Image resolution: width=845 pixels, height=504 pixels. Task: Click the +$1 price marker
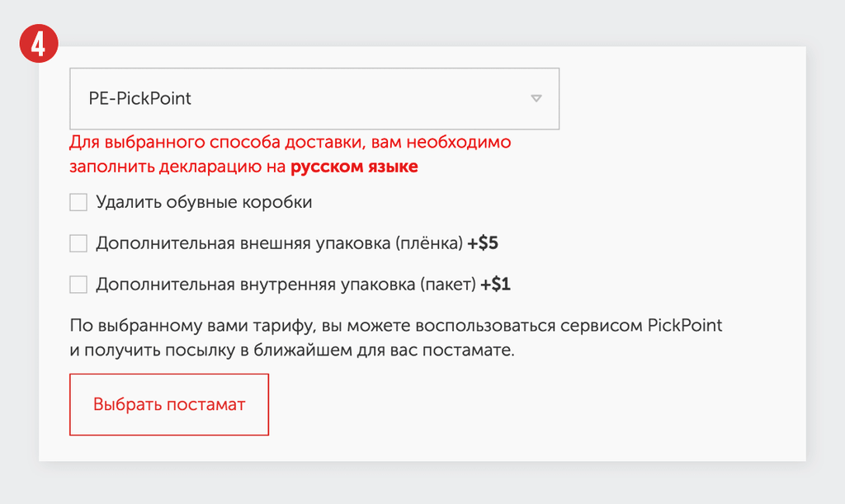tap(495, 285)
